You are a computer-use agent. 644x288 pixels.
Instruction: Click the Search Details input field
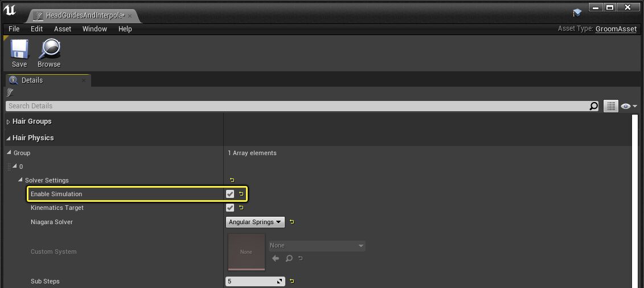click(297, 106)
